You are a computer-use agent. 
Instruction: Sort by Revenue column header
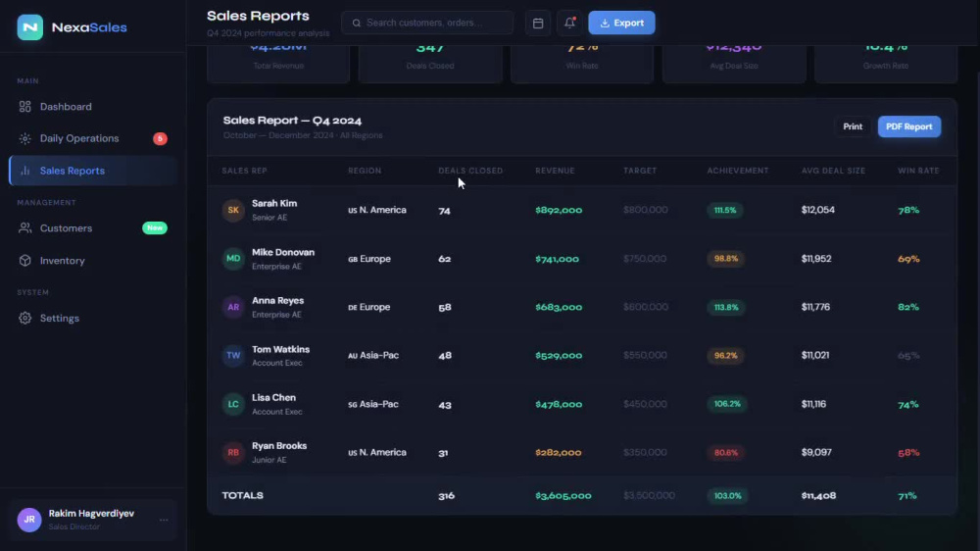(x=555, y=171)
